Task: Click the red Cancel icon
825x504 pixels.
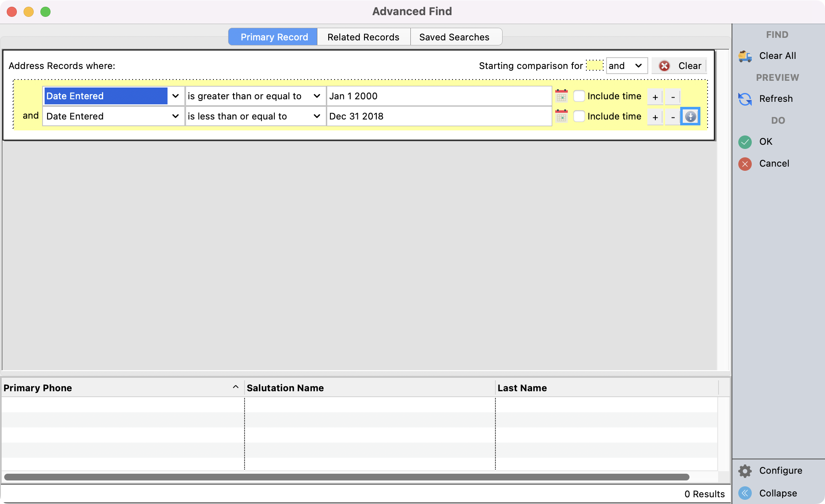Action: (745, 164)
